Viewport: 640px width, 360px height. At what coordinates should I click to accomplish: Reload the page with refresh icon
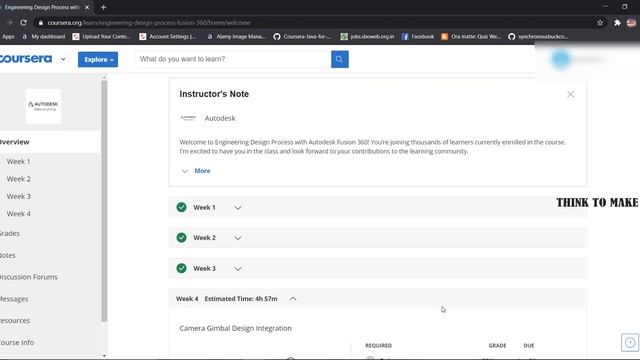(x=24, y=23)
